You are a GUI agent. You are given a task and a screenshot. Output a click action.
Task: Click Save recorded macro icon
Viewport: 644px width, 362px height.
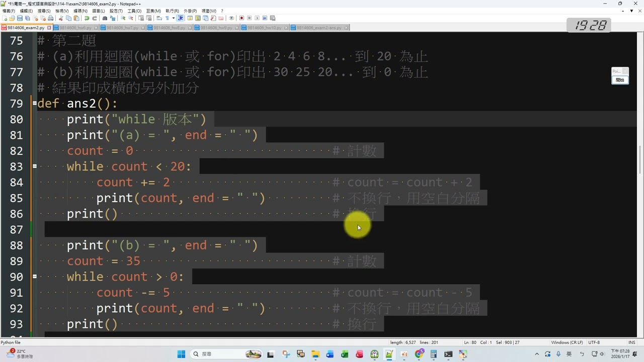pyautogui.click(x=272, y=18)
